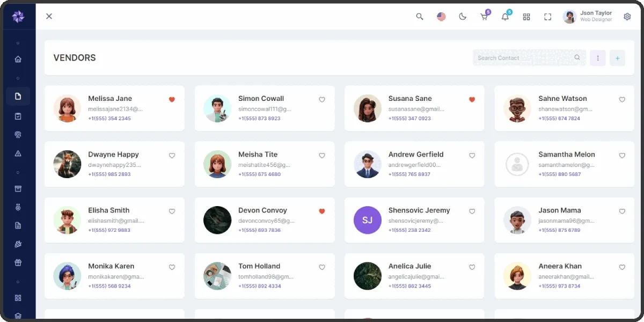Click Melissa Jane's avatar
Image resolution: width=644 pixels, height=322 pixels.
point(68,108)
